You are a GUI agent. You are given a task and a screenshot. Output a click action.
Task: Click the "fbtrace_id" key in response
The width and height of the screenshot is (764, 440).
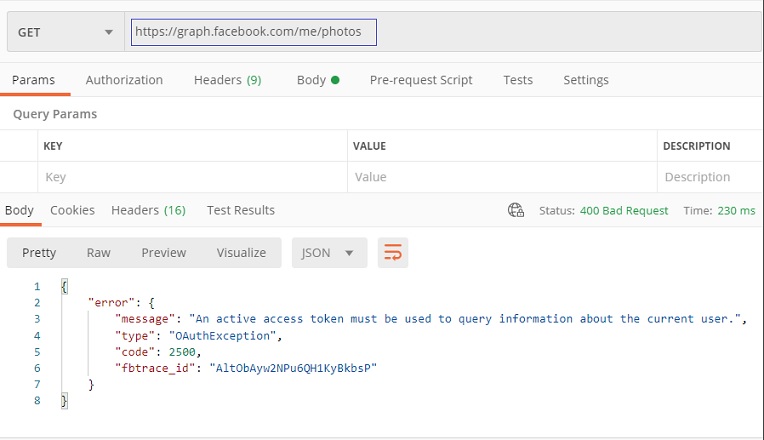(x=155, y=368)
